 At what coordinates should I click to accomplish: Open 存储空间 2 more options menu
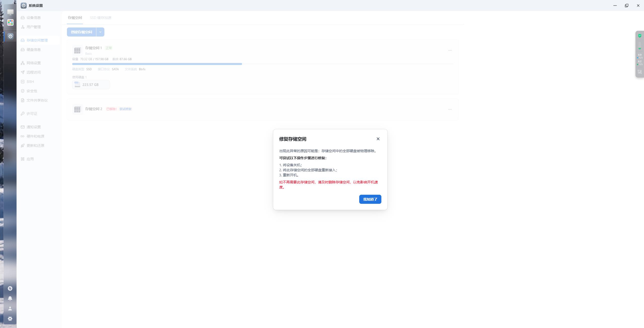click(450, 109)
